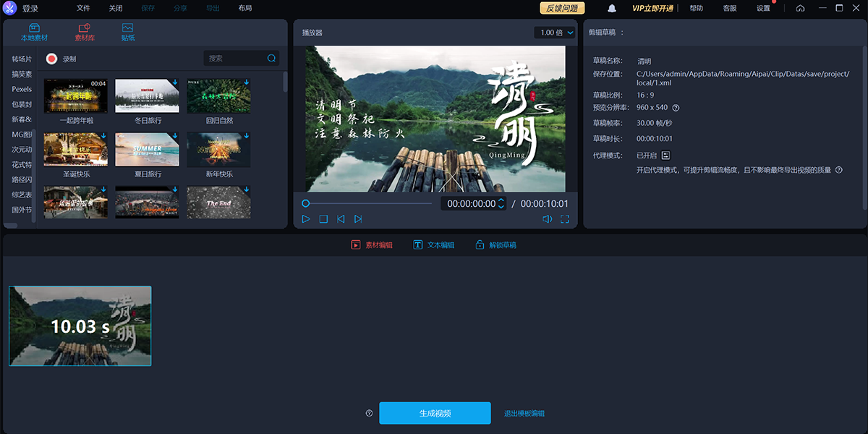The height and width of the screenshot is (434, 868).
Task: Step to the previous frame
Action: click(x=341, y=219)
